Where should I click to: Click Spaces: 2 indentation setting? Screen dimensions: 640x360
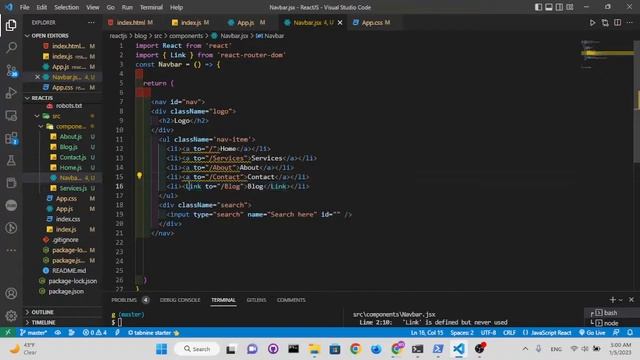point(462,333)
